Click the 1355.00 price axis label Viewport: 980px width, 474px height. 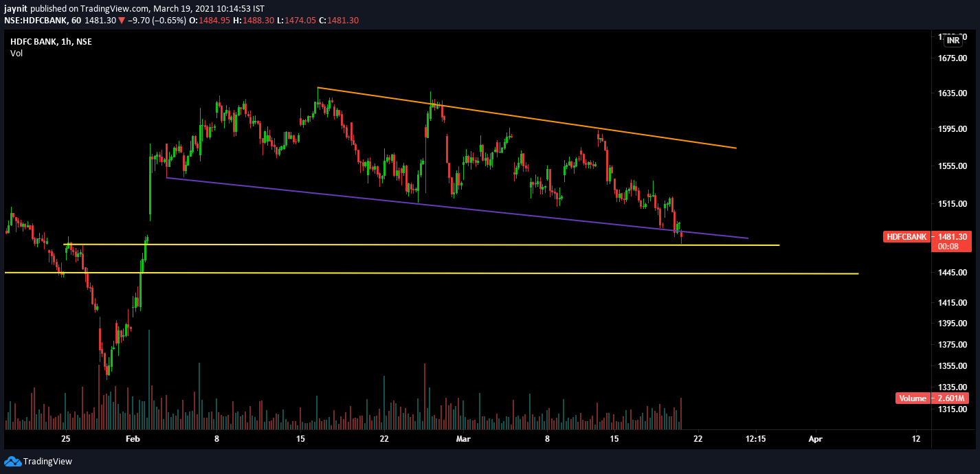pyautogui.click(x=953, y=365)
